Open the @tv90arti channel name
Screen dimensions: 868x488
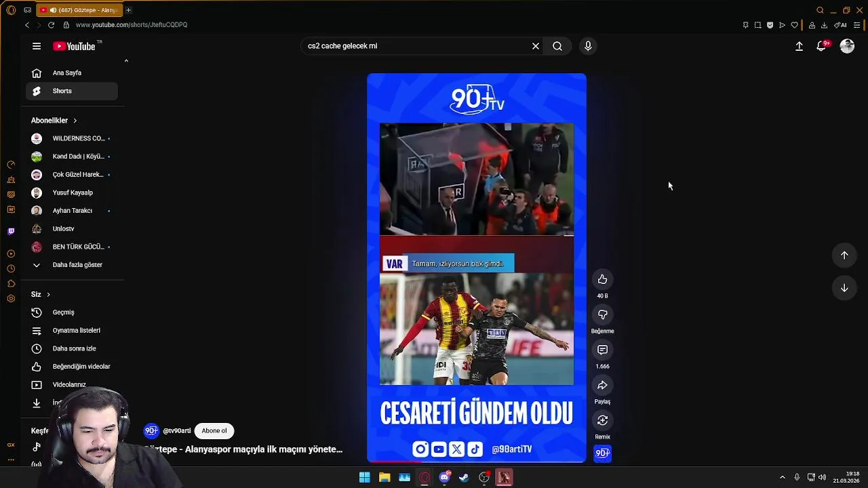(176, 430)
